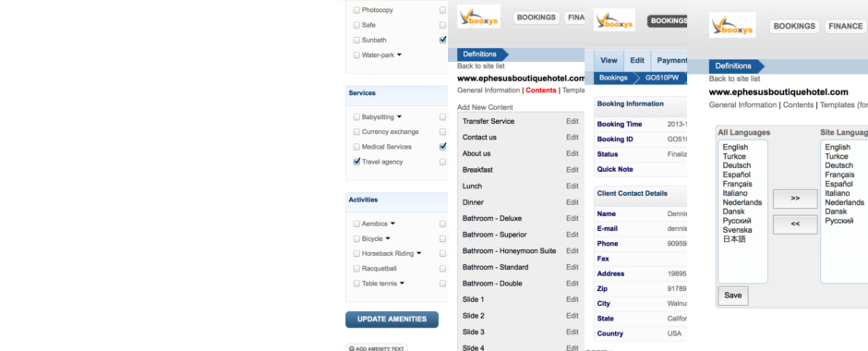The height and width of the screenshot is (351, 868).
Task: Edit the Dinner content
Action: [x=572, y=202]
